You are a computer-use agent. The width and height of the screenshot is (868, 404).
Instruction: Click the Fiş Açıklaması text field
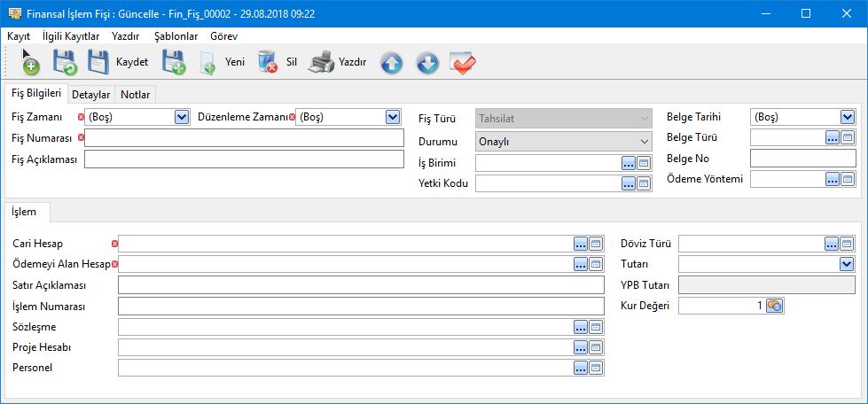(244, 159)
